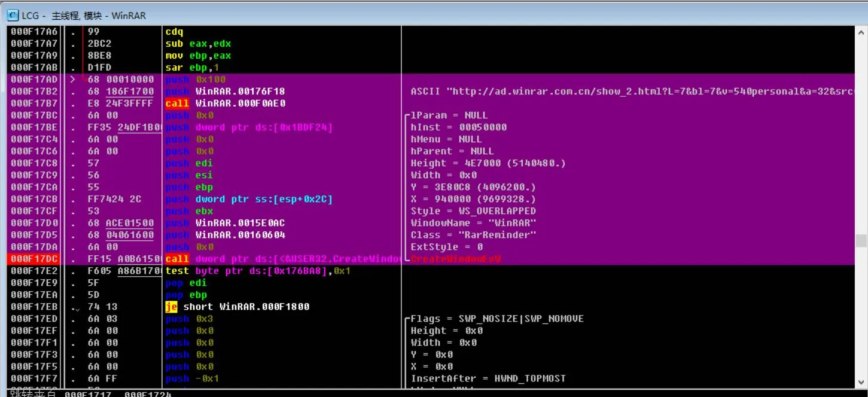Click the disassembly scrollbar down arrow
Screen dimensions: 868x397
[x=861, y=381]
